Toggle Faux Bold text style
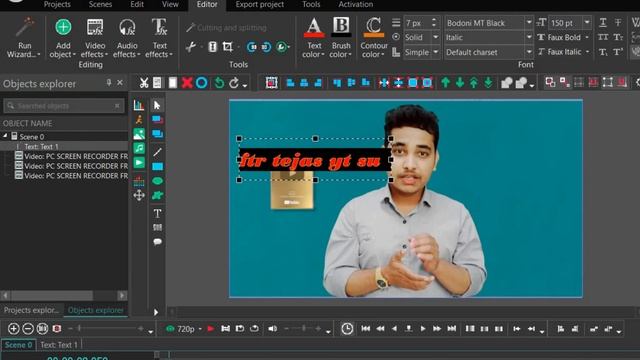The width and height of the screenshot is (640, 360). [563, 37]
